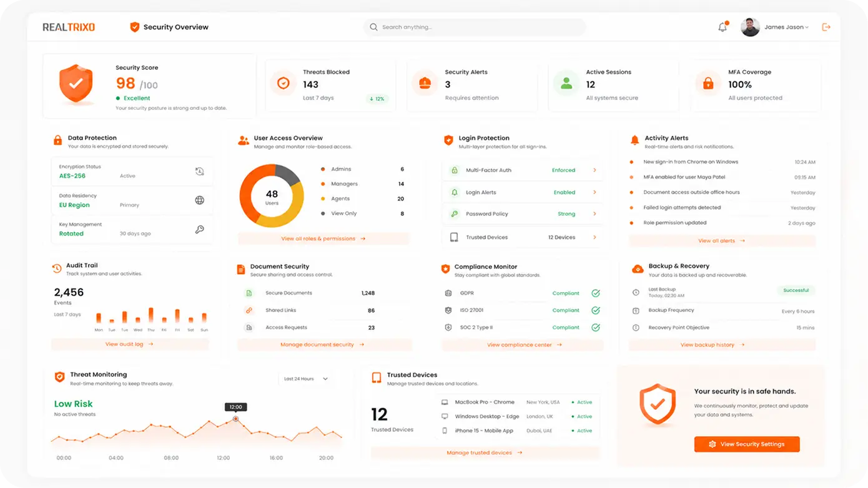The image size is (868, 488).
Task: Click the Trusted Devices tablet icon
Action: click(377, 378)
